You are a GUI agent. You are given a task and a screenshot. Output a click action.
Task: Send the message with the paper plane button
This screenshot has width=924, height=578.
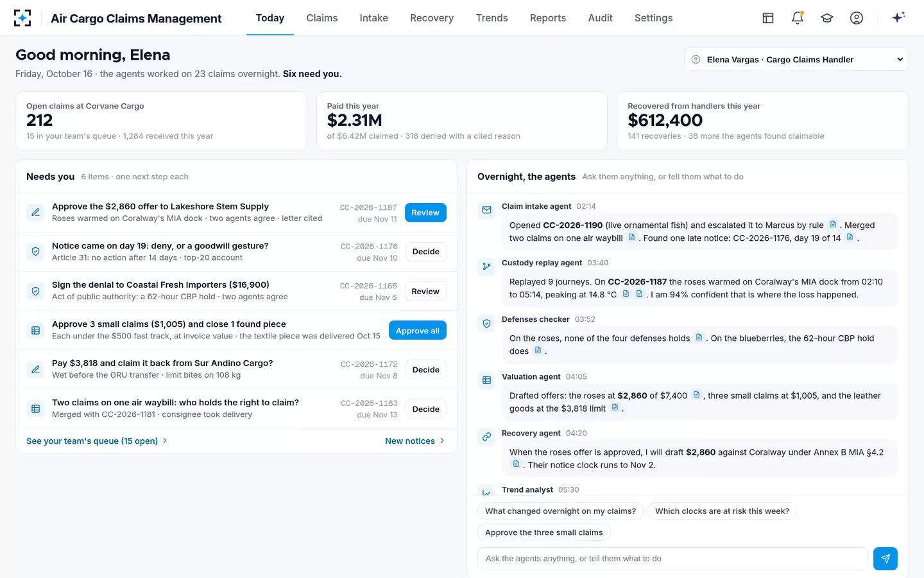(x=886, y=559)
